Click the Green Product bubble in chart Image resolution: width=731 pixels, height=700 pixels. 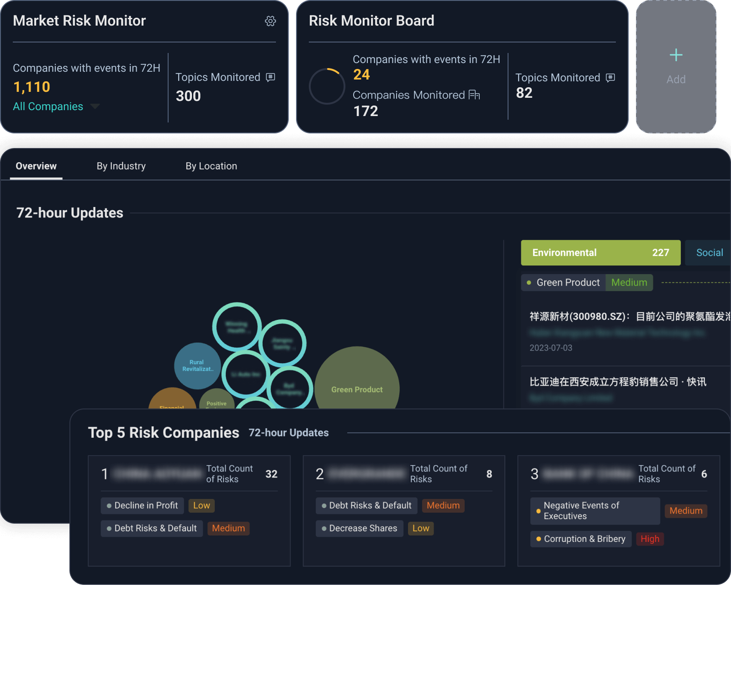click(x=357, y=384)
